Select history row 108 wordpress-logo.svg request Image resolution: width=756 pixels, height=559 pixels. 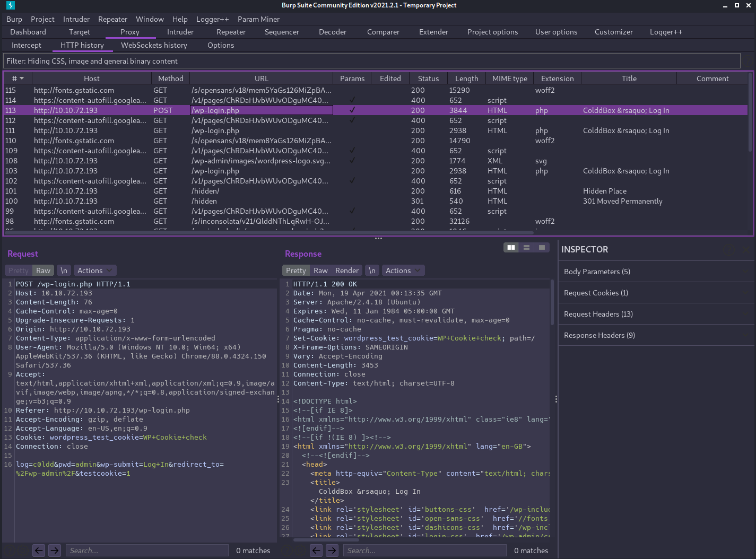point(376,161)
